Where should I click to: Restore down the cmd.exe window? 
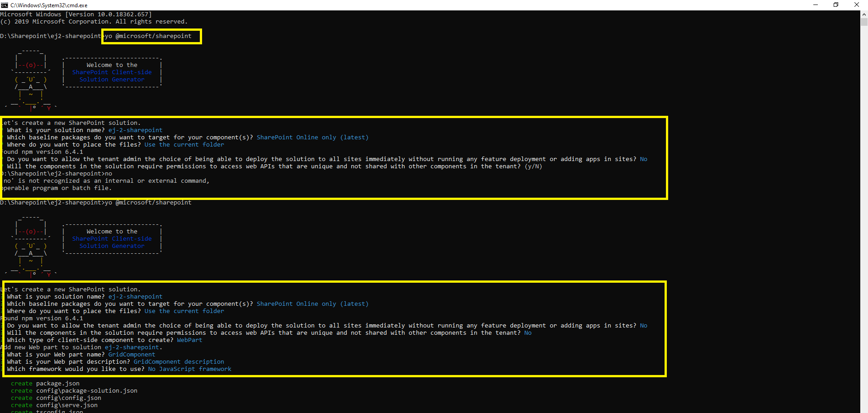click(x=836, y=5)
